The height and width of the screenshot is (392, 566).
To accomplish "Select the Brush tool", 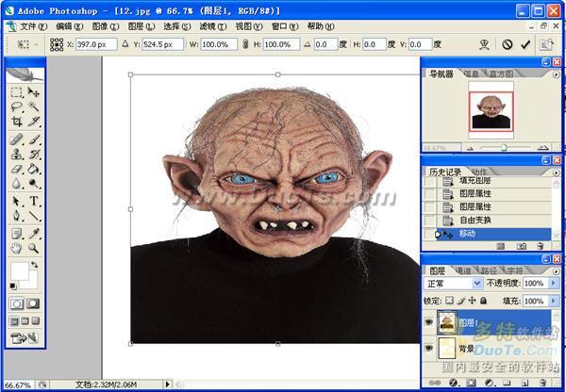I will point(34,139).
